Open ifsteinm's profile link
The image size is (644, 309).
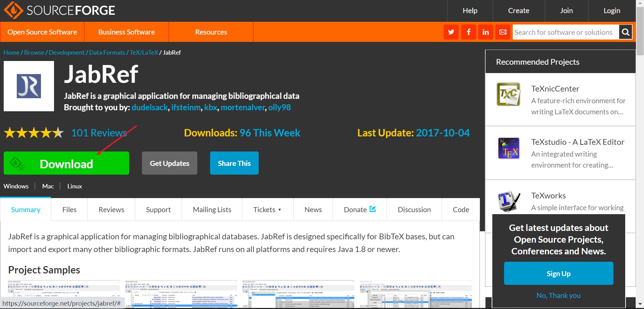tap(186, 107)
